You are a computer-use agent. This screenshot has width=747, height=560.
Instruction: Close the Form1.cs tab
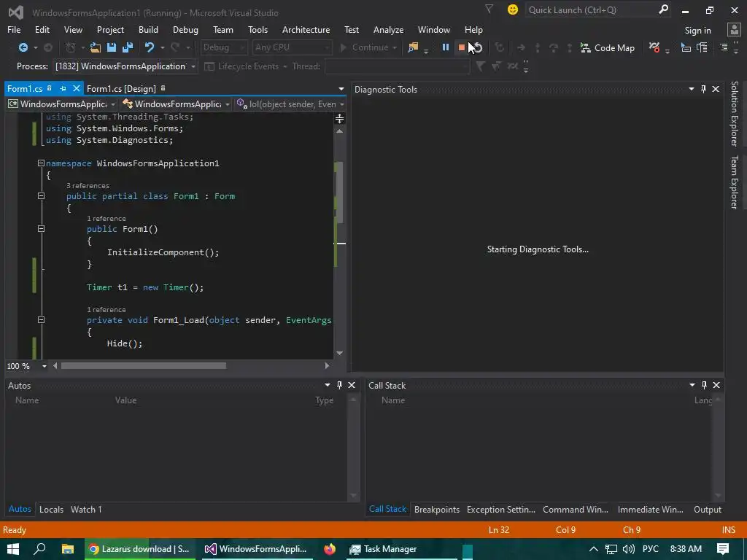click(x=76, y=88)
